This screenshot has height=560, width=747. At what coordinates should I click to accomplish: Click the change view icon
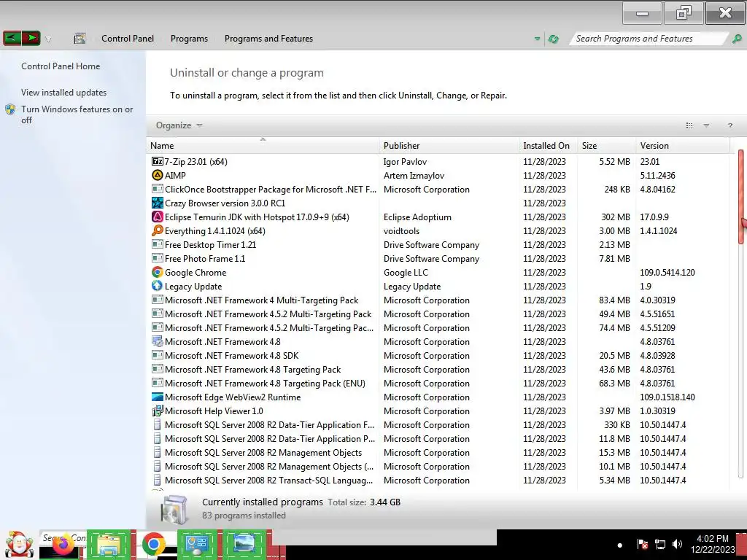pyautogui.click(x=689, y=125)
